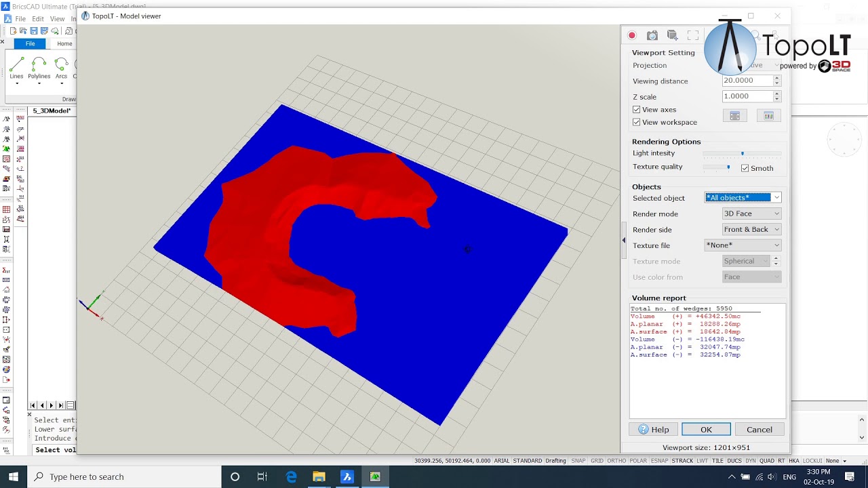Click the Viewing distance input field
Image resolution: width=868 pixels, height=488 pixels.
coord(747,81)
